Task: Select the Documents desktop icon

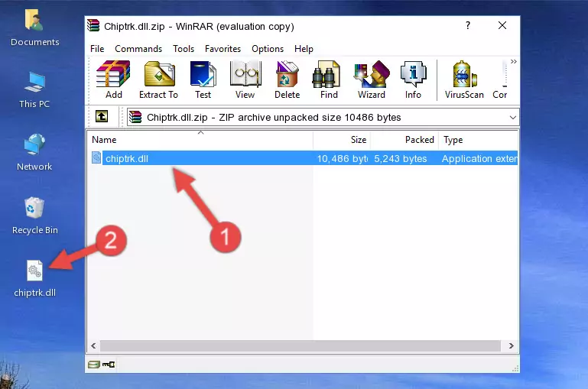Action: 35,28
